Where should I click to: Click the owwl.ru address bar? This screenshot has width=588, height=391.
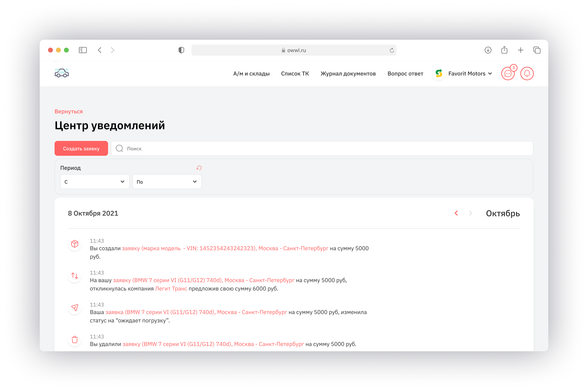point(294,50)
